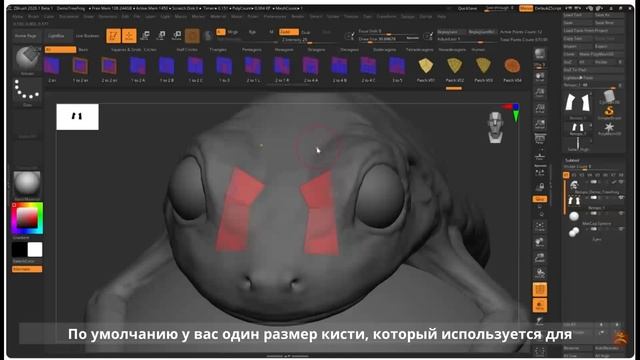The width and height of the screenshot is (640, 360).
Task: Click the Live Boolean button
Action: click(87, 36)
